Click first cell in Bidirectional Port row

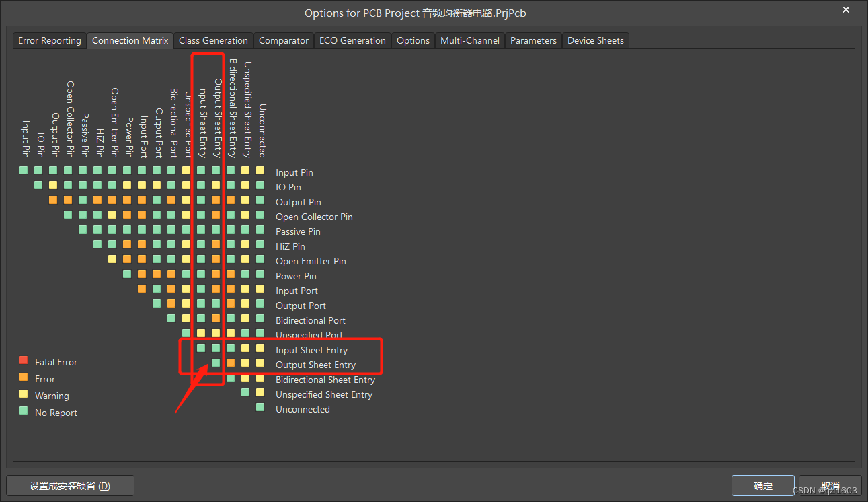[171, 319]
